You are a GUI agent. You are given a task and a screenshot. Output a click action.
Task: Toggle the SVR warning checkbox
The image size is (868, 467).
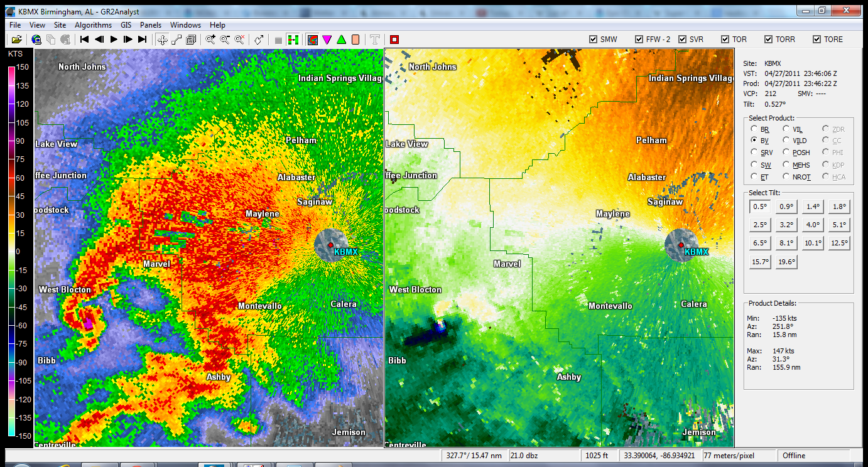(682, 39)
